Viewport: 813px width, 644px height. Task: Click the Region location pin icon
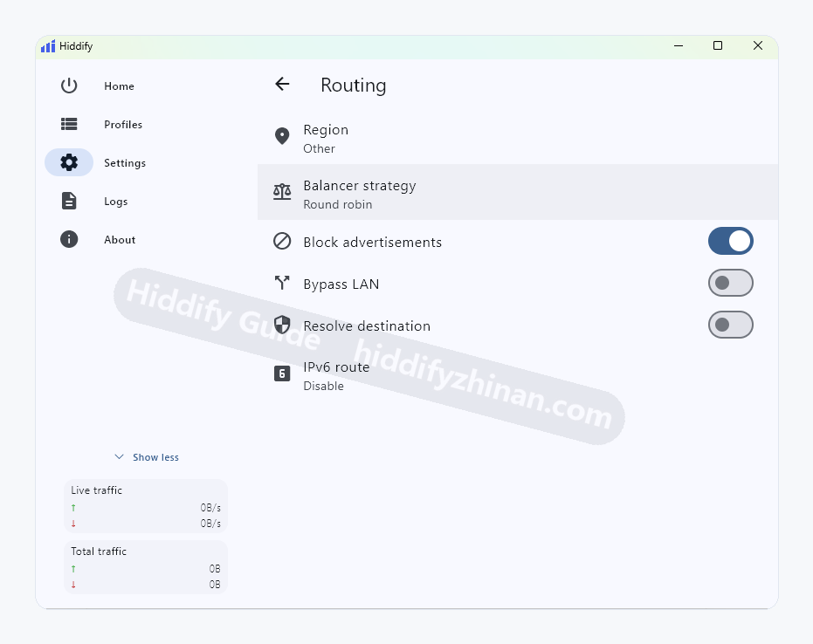tap(282, 136)
